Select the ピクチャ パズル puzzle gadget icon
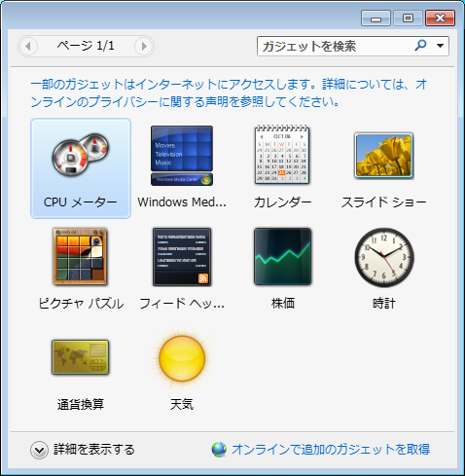 click(80, 256)
